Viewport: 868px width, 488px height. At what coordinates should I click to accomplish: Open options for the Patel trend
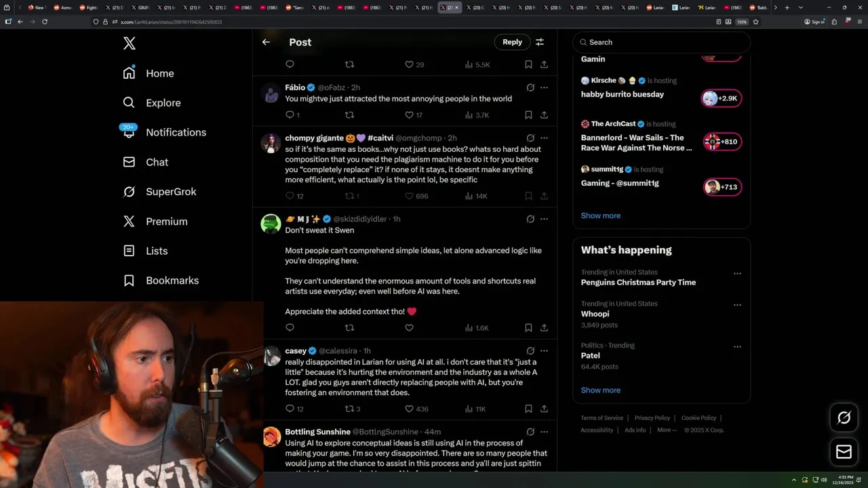click(x=737, y=346)
